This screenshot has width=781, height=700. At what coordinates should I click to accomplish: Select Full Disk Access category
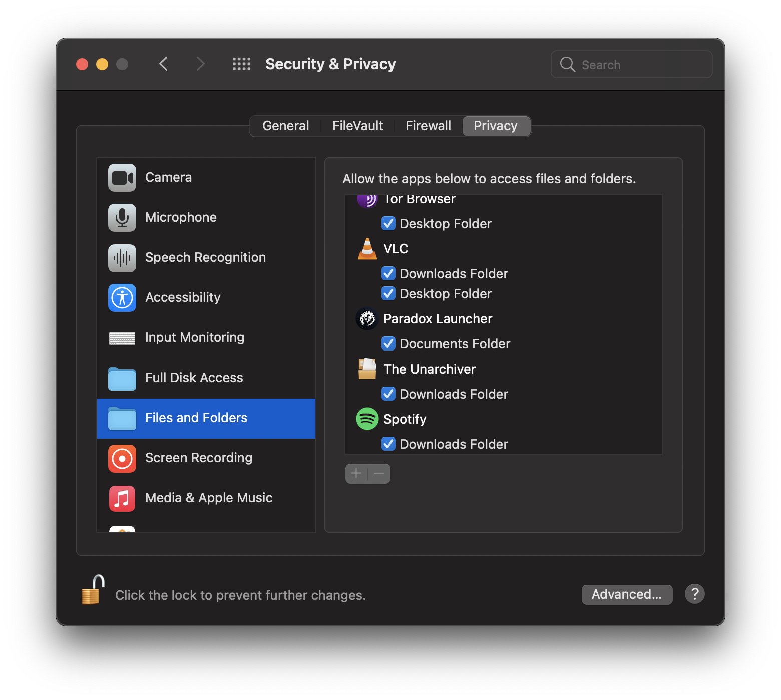[x=206, y=378]
